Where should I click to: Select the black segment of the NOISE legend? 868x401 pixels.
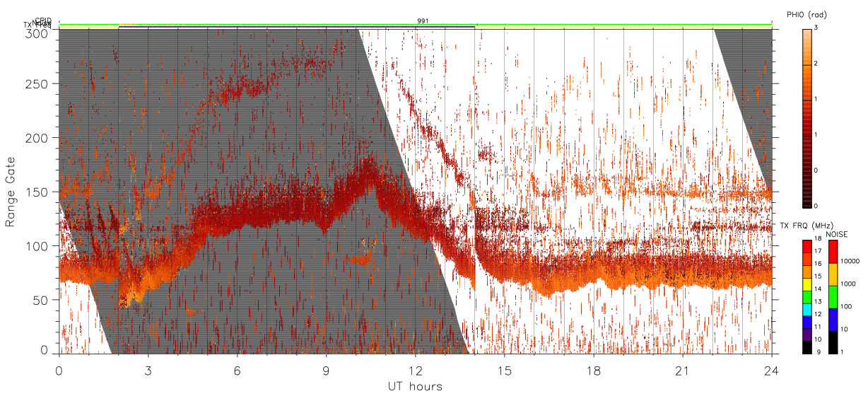[x=833, y=342]
